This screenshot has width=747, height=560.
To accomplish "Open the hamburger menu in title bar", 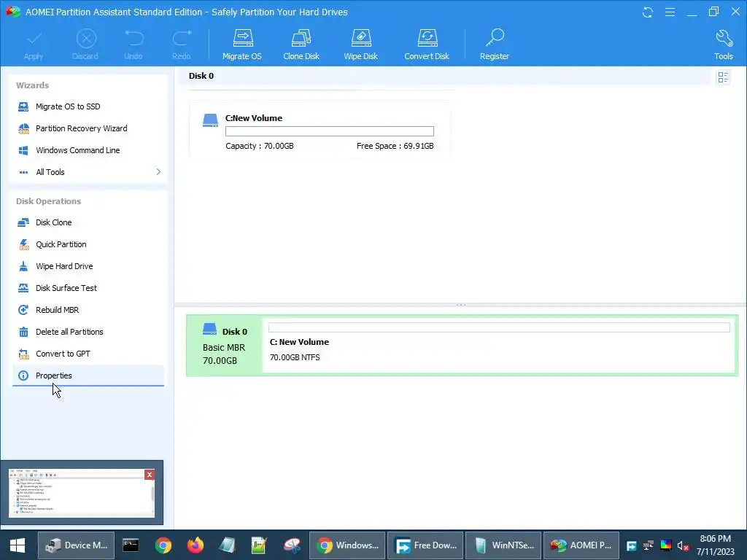I will [670, 12].
